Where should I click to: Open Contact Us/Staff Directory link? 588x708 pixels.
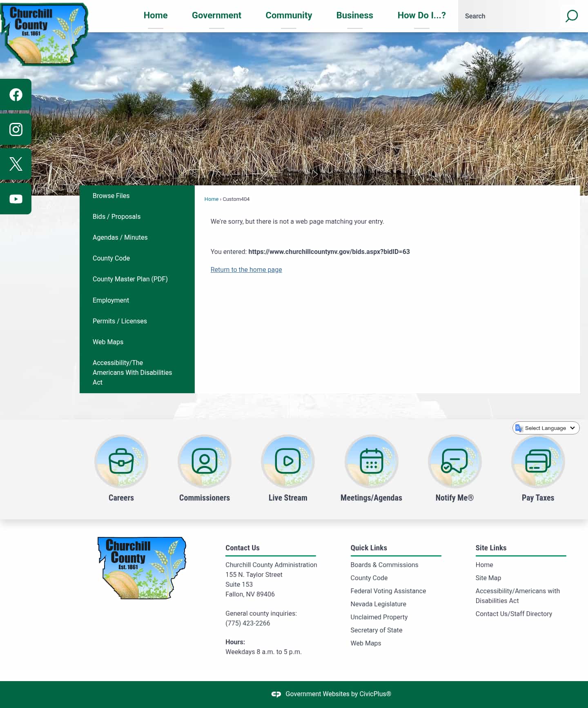pos(514,614)
